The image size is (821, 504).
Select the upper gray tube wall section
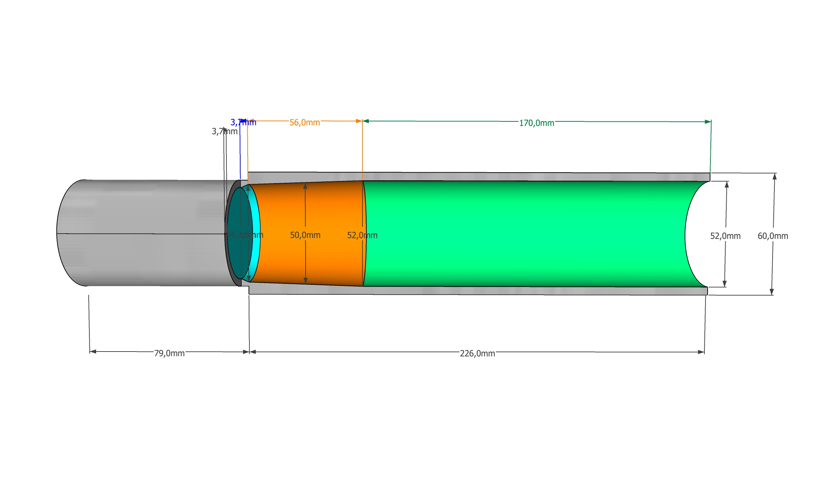[x=479, y=176]
